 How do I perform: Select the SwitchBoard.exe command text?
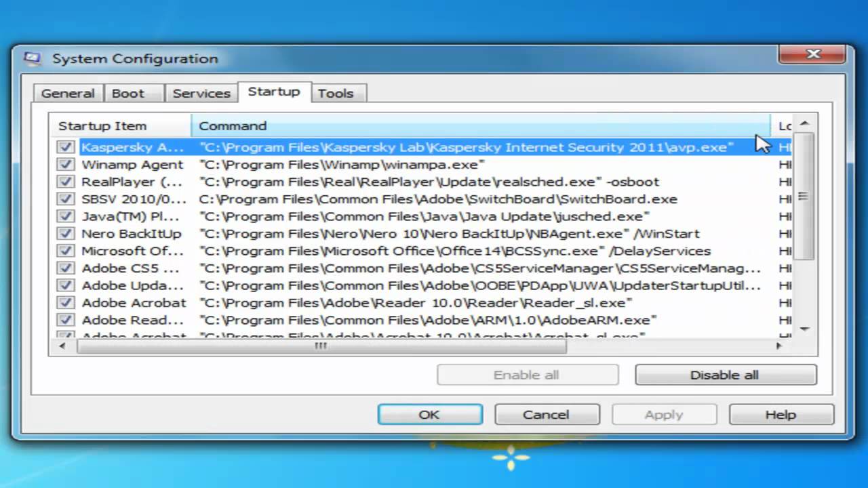tap(438, 199)
